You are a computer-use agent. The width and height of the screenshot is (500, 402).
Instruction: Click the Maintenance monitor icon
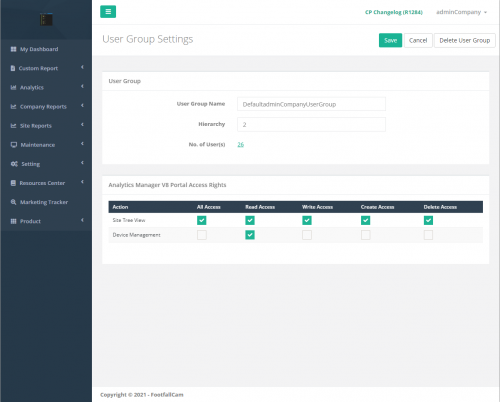pos(14,145)
